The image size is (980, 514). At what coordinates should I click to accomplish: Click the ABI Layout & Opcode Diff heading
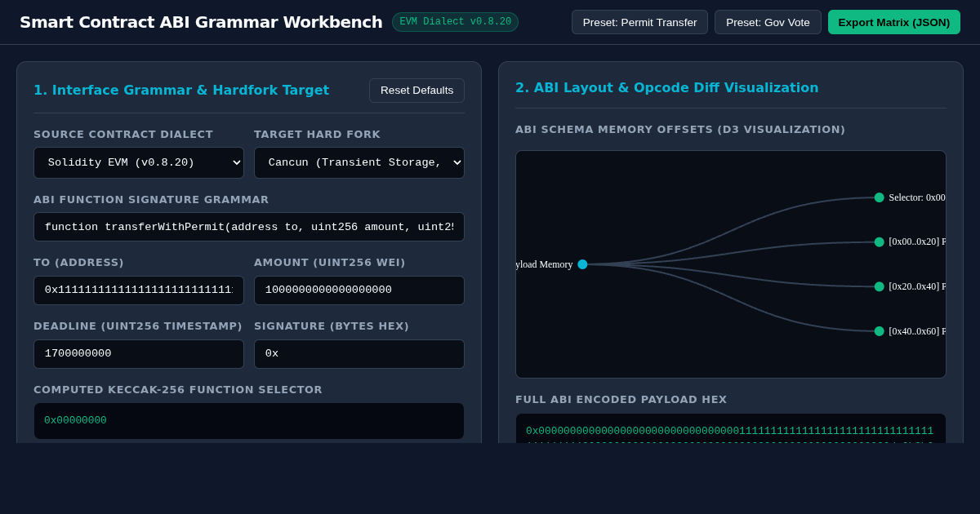click(667, 88)
